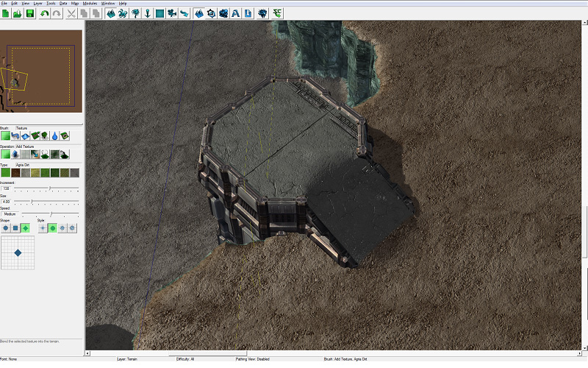Click the 'Pathing View: Disabled' status text

(x=252, y=359)
